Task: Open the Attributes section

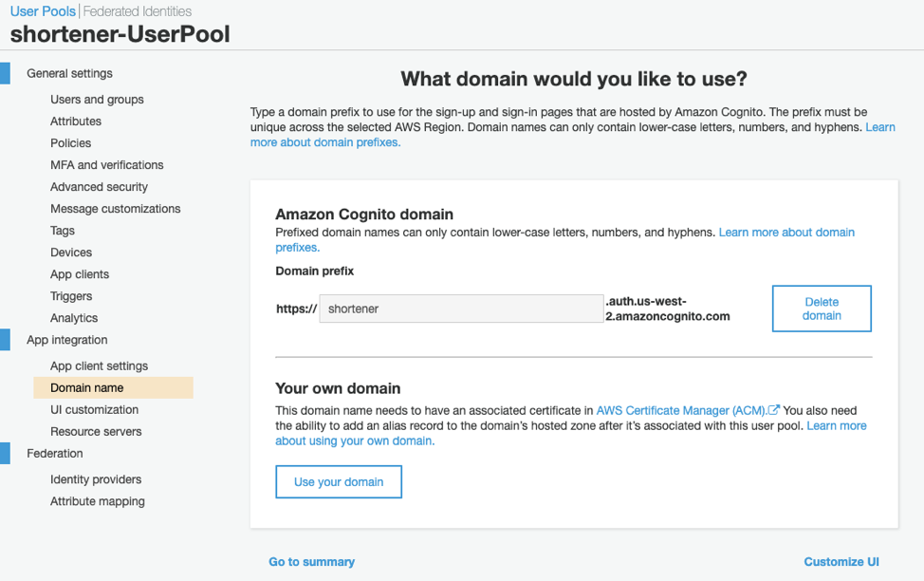Action: point(75,121)
